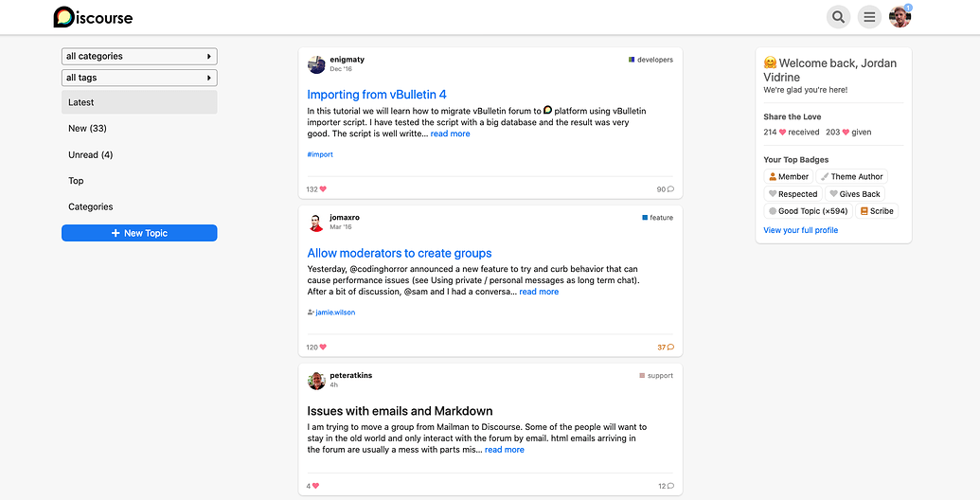Click the Discourse logo
The image size is (980, 500).
coord(93,17)
